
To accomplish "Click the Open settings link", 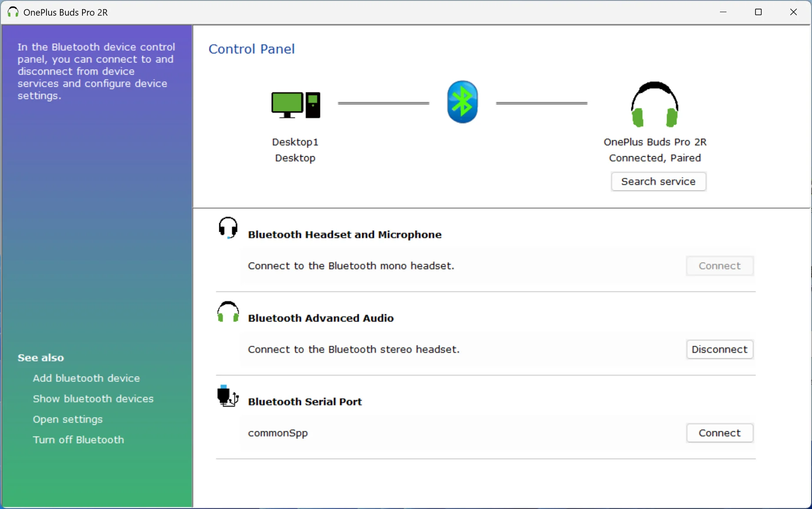I will (68, 419).
